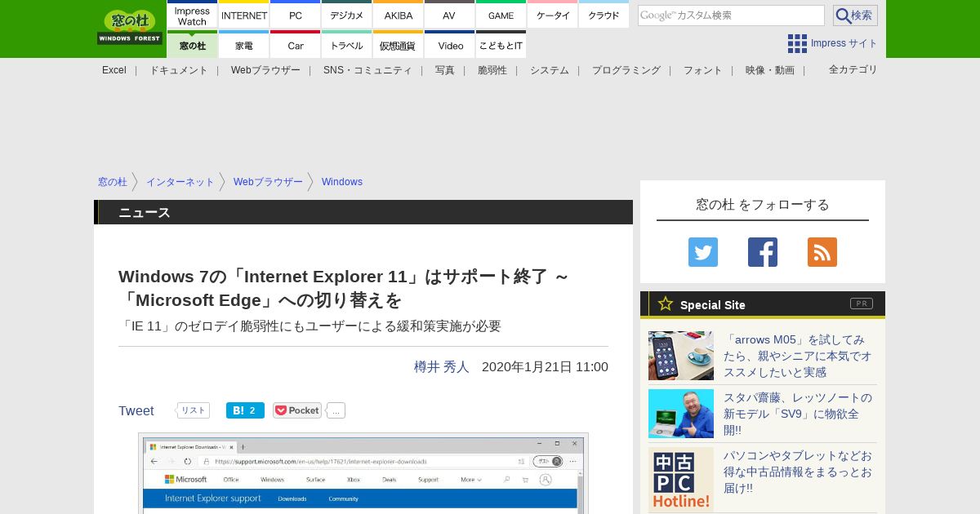
Task: Open the トラベル Watch tab
Action: (347, 45)
